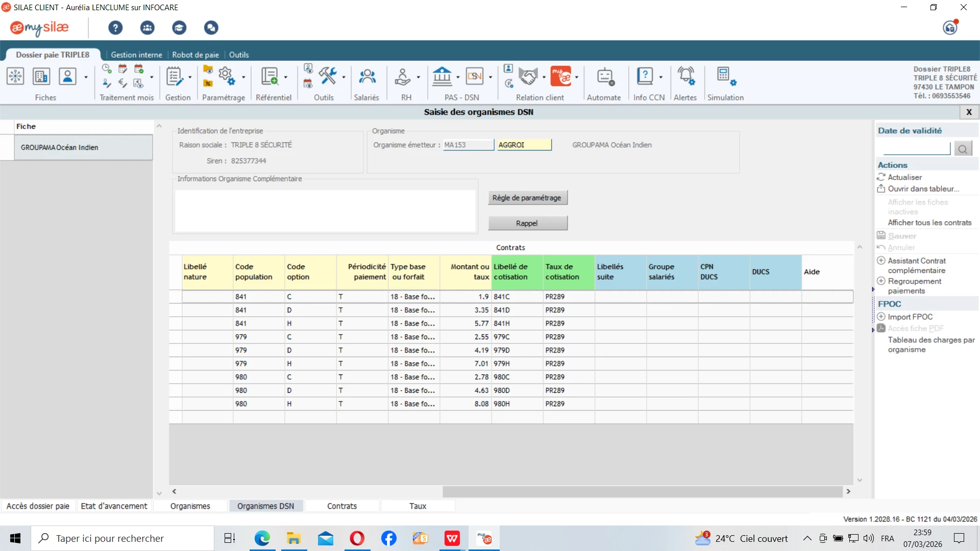This screenshot has height=551, width=980.
Task: Click the help question mark icon
Action: 115,28
